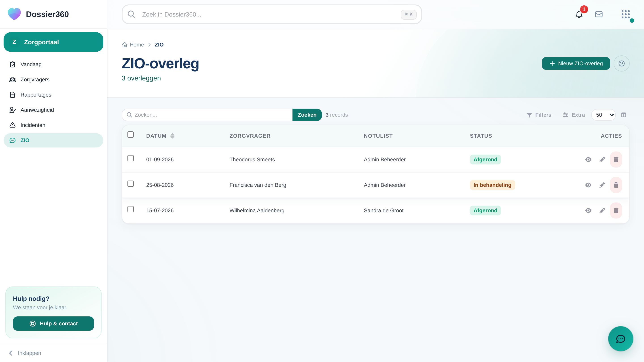The image size is (644, 362).
Task: Click the help question mark icon
Action: click(x=621, y=63)
